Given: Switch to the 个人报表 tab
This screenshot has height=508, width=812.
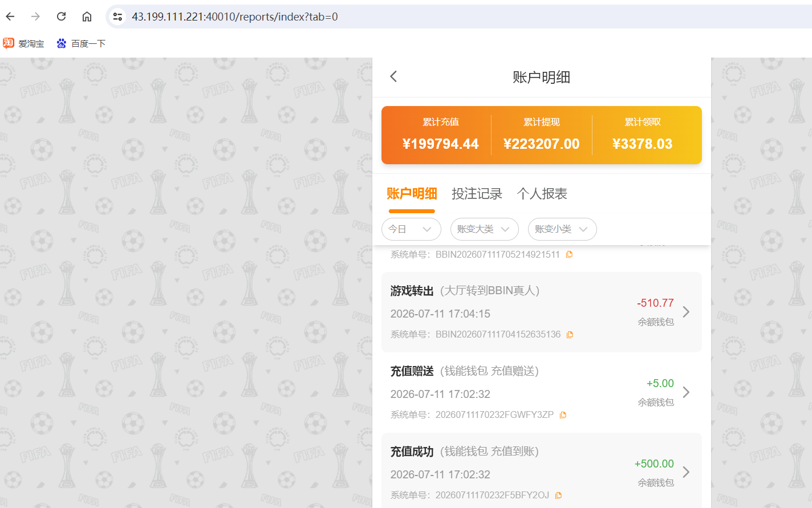Looking at the screenshot, I should [x=542, y=194].
